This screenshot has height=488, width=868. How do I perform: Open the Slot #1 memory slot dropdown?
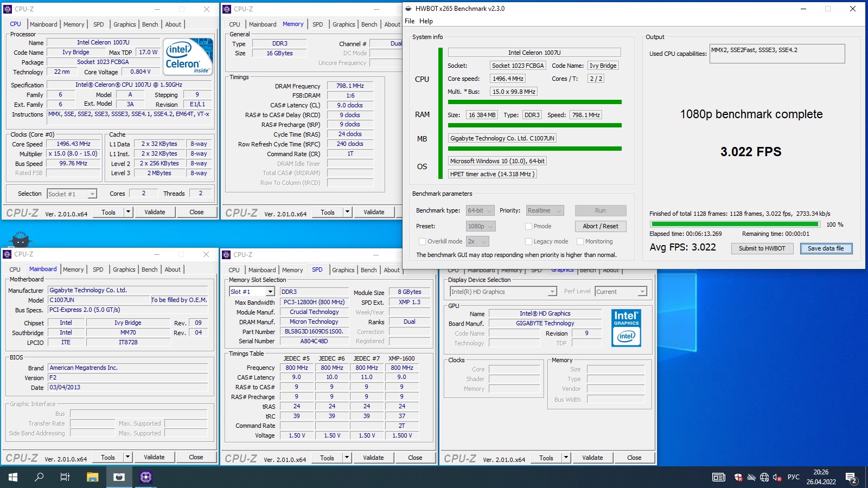click(252, 292)
